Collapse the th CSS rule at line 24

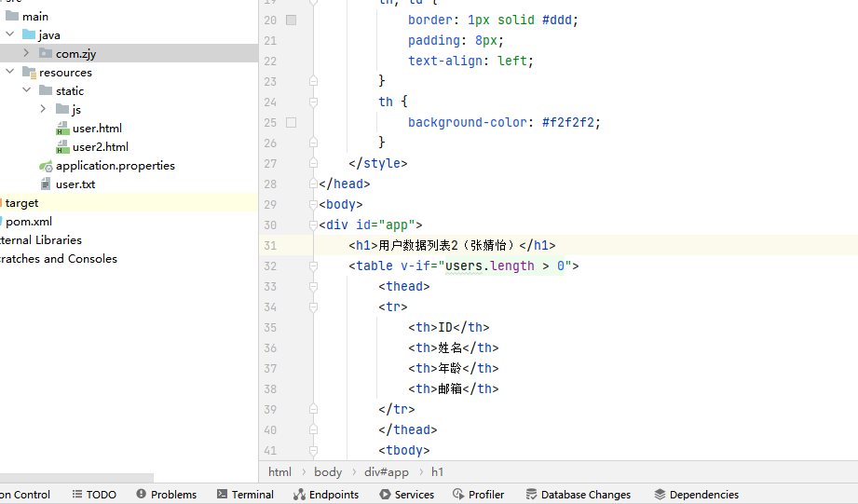click(313, 102)
